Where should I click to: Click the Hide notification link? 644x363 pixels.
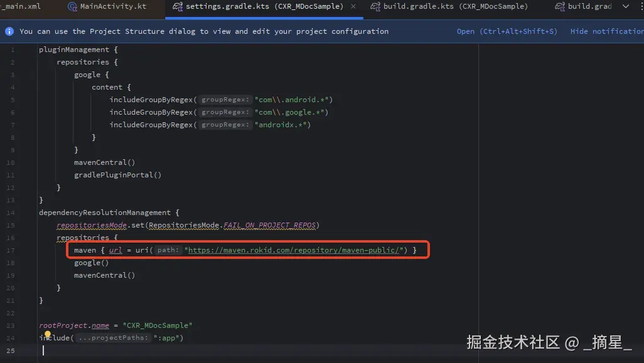607,31
